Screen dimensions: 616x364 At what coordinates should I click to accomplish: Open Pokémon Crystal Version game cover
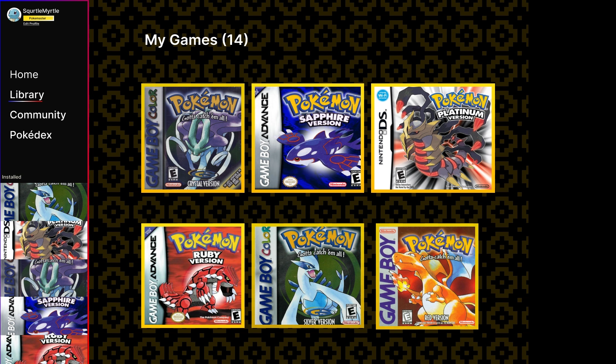click(193, 138)
